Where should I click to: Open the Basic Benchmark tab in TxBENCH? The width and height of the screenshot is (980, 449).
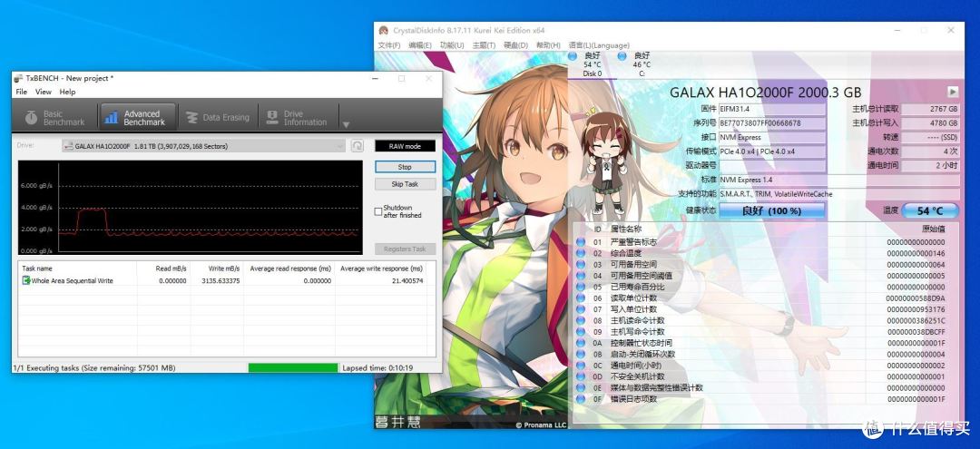click(55, 117)
